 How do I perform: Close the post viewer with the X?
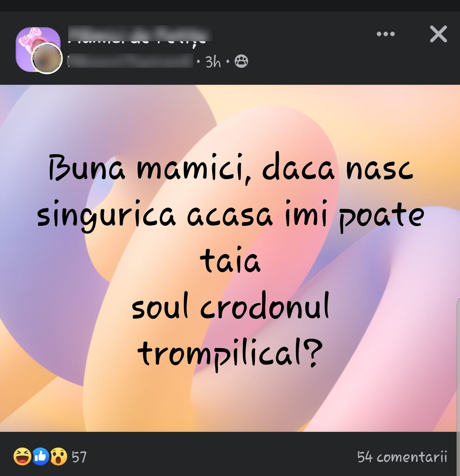438,34
